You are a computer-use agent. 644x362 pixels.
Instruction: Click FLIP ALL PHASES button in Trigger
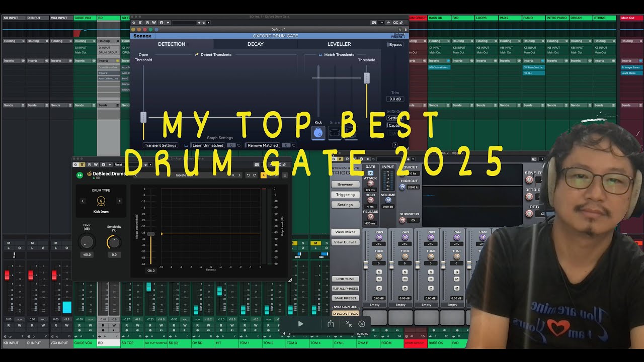345,289
